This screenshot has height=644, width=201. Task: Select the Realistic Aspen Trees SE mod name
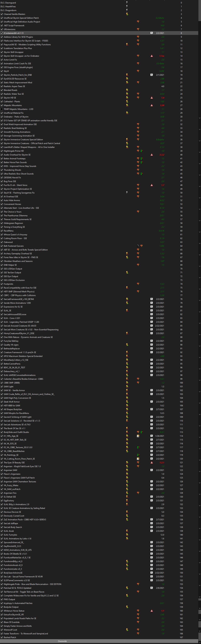click(14, 86)
